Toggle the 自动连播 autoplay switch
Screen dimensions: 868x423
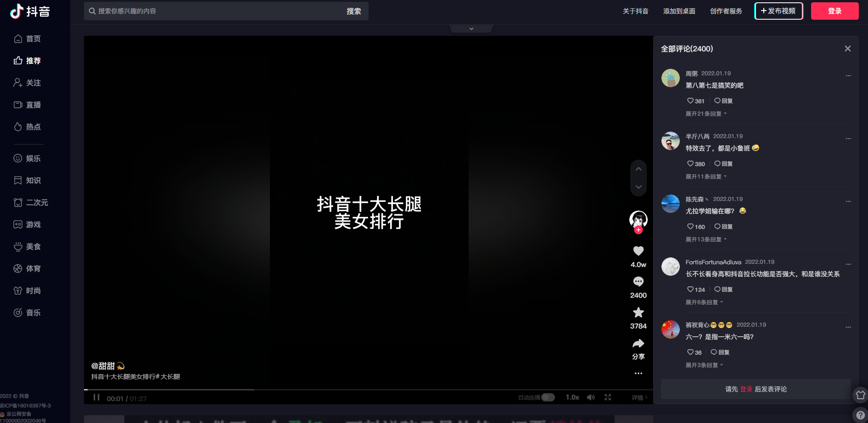548,397
